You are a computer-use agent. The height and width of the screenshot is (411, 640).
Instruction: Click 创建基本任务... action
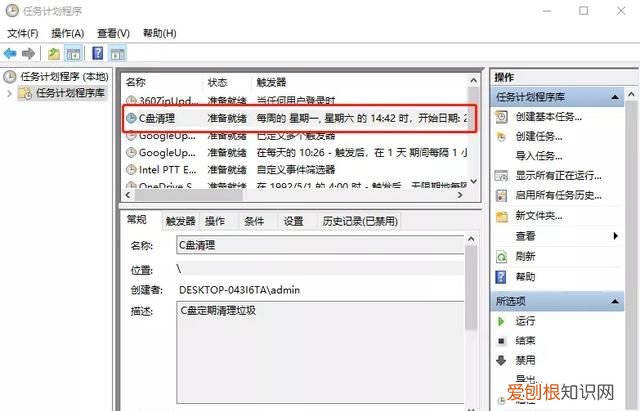click(549, 117)
